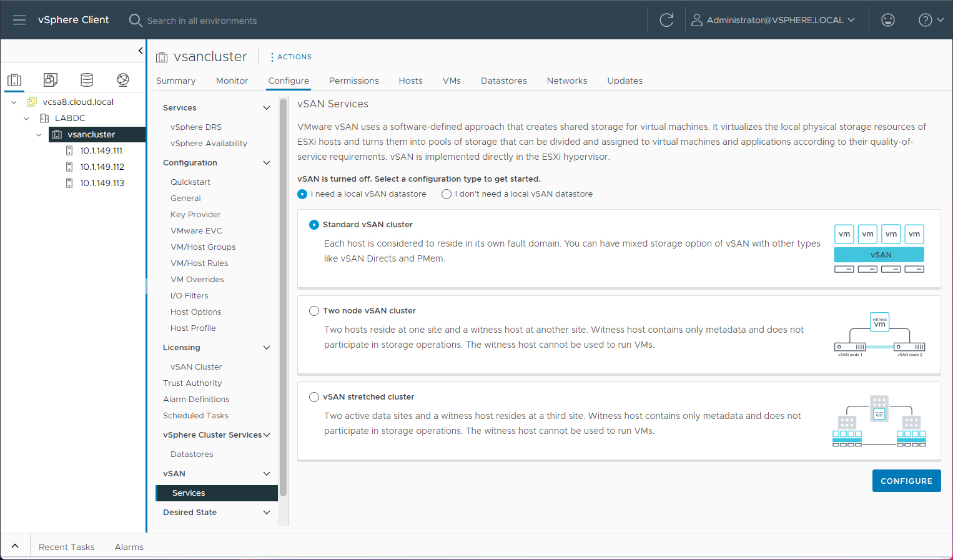Screen dimensions: 953x560
Task: Open the feedback smiley icon
Action: pyautogui.click(x=887, y=19)
